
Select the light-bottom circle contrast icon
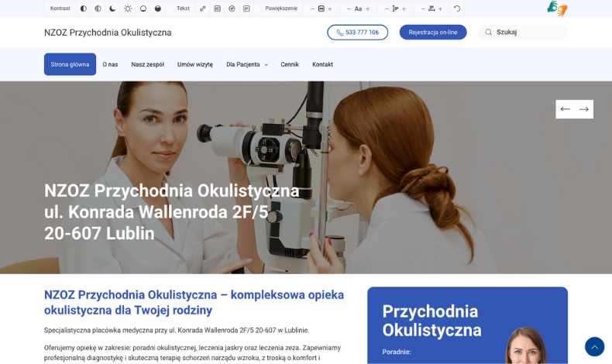[x=143, y=9]
